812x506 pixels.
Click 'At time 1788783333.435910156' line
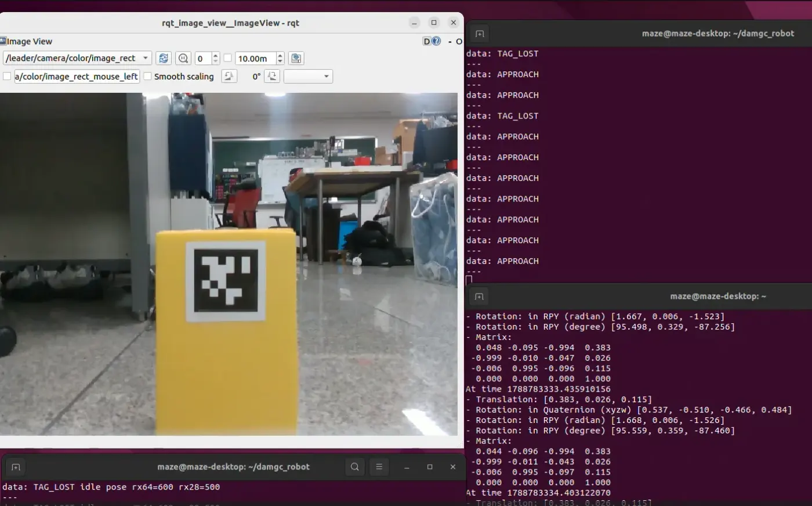click(x=538, y=389)
